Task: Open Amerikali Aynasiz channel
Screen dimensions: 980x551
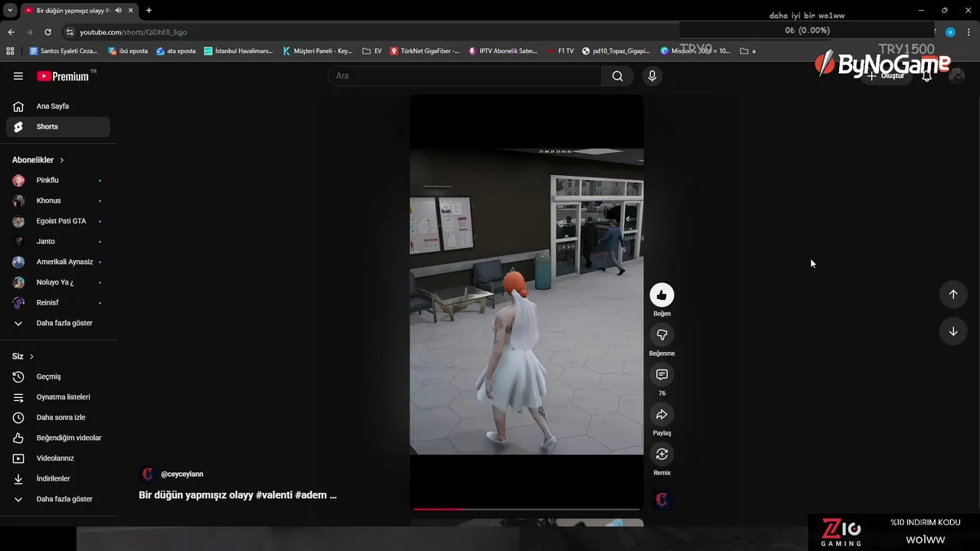Action: click(x=58, y=262)
